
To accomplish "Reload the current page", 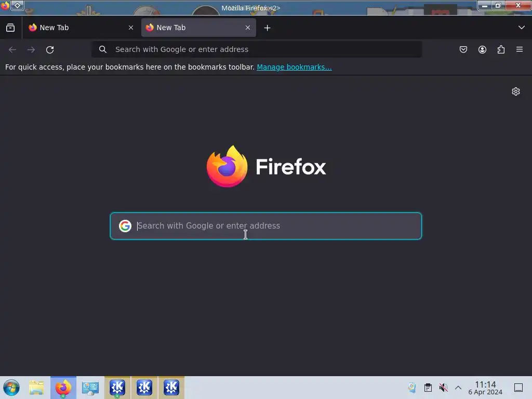I will (50, 49).
